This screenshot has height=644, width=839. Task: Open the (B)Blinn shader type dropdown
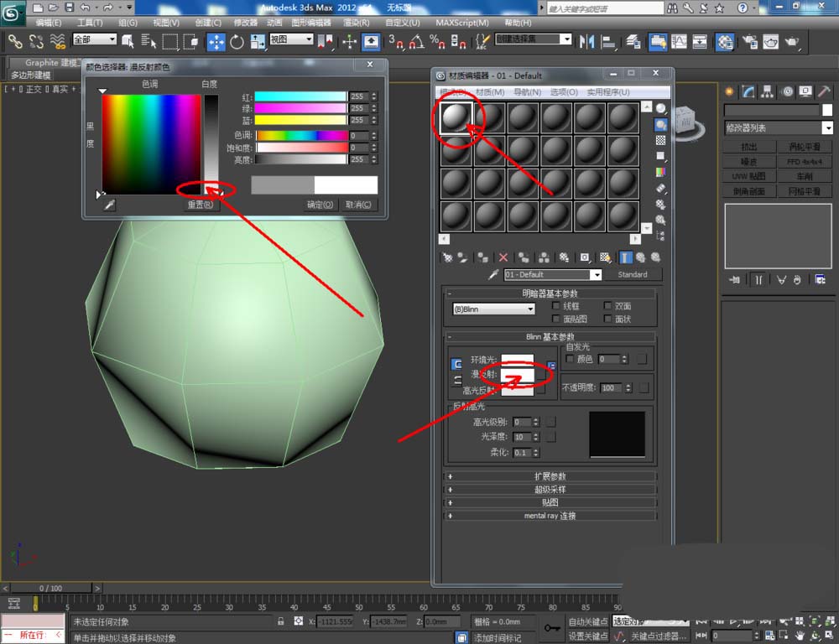pyautogui.click(x=493, y=309)
